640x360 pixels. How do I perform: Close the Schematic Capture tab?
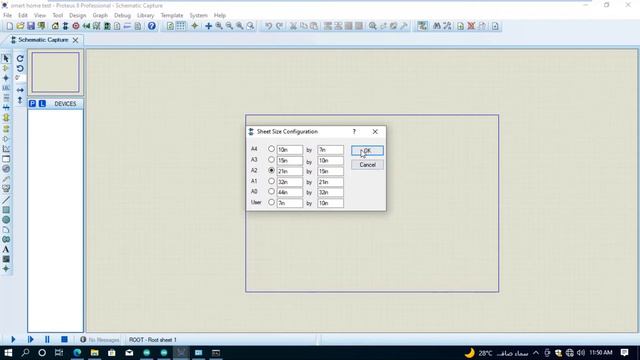[x=76, y=40]
